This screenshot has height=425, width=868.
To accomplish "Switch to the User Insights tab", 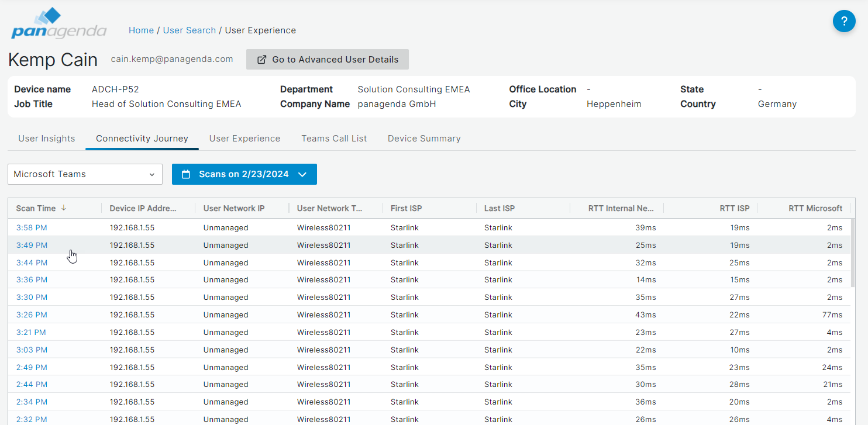I will pos(47,139).
